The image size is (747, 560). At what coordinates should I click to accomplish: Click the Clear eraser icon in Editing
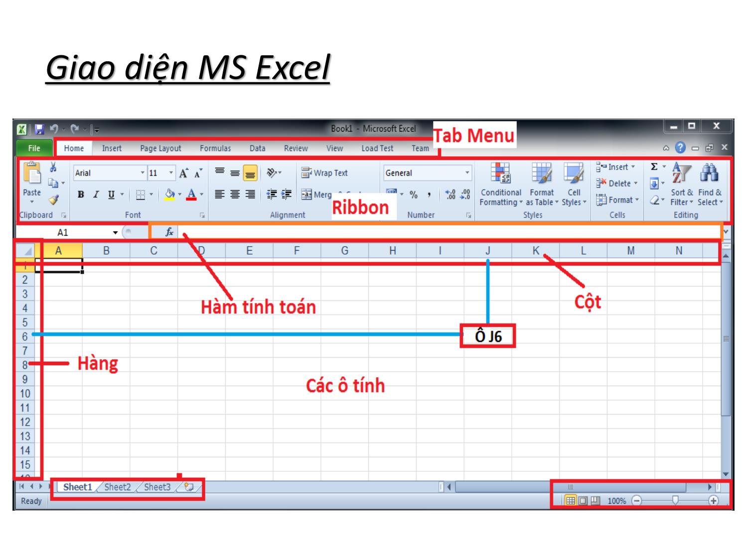click(x=654, y=200)
